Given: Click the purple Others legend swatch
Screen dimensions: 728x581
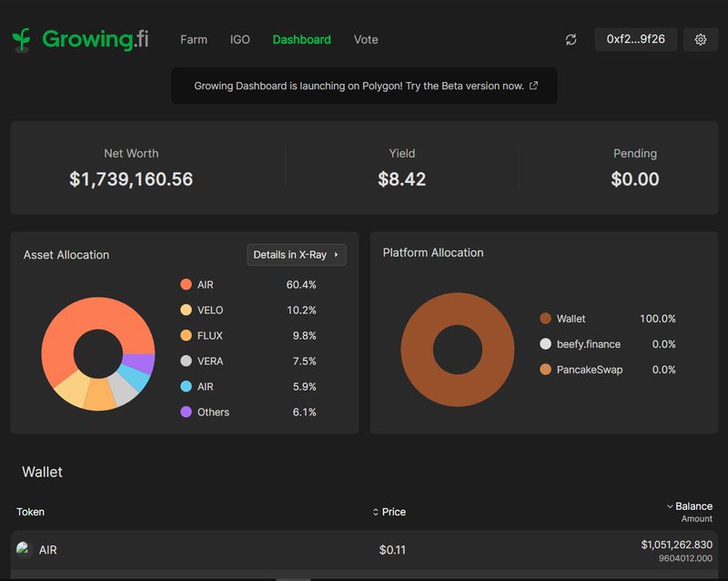Looking at the screenshot, I should click(187, 413).
